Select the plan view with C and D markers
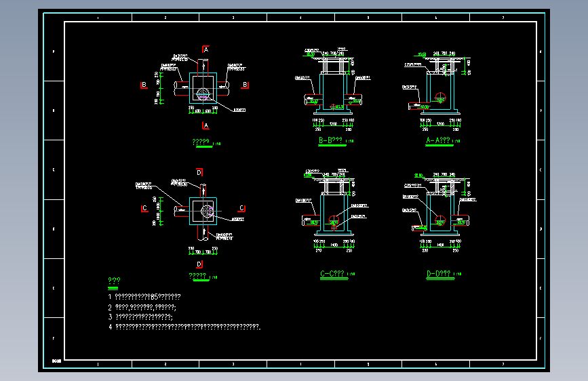The image size is (588, 381). click(x=192, y=218)
